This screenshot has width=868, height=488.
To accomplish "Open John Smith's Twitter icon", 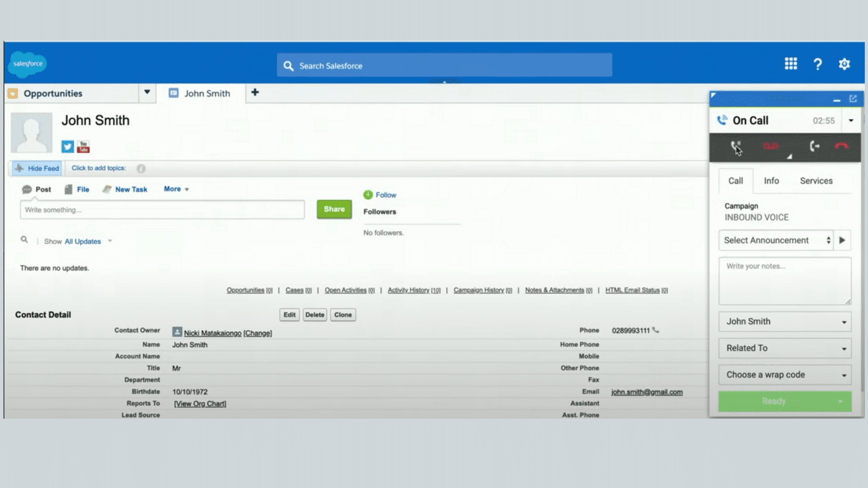I will pyautogui.click(x=68, y=146).
